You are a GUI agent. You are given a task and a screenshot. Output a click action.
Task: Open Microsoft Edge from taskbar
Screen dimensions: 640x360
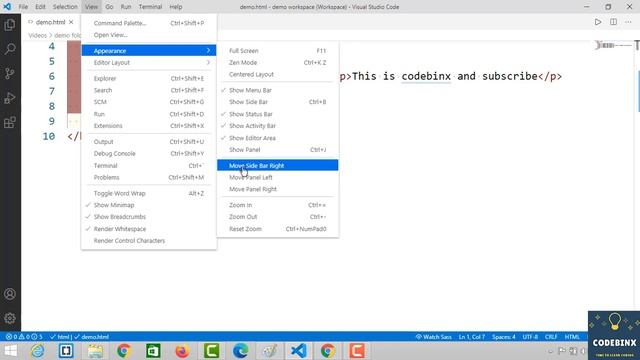pyautogui.click(x=240, y=351)
